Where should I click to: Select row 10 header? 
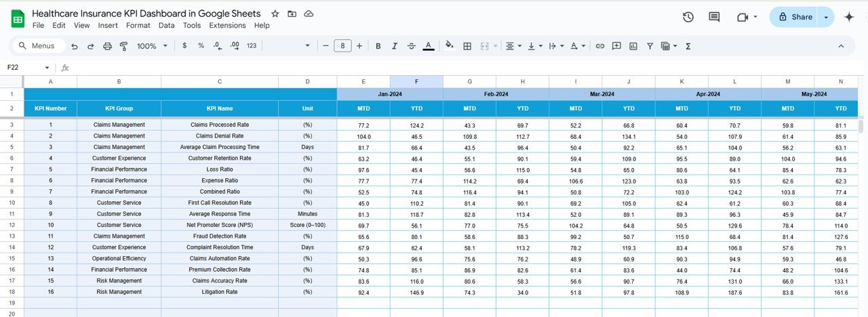click(12, 203)
